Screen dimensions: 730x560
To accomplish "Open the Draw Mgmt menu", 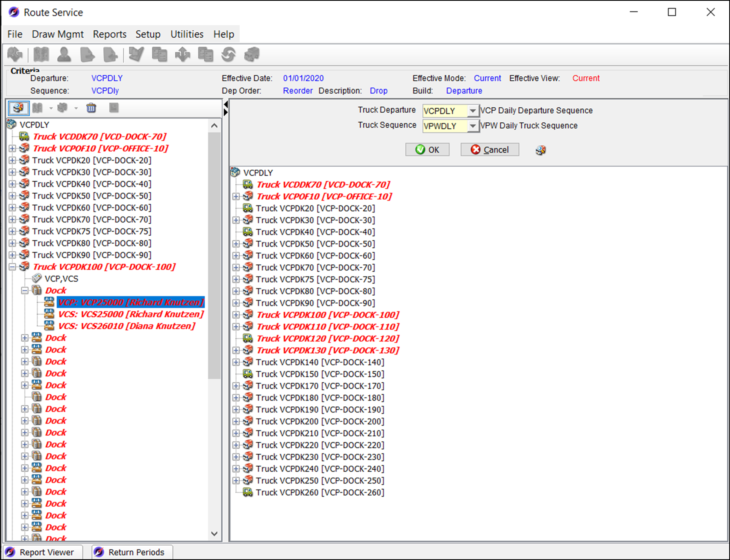I will [x=58, y=34].
